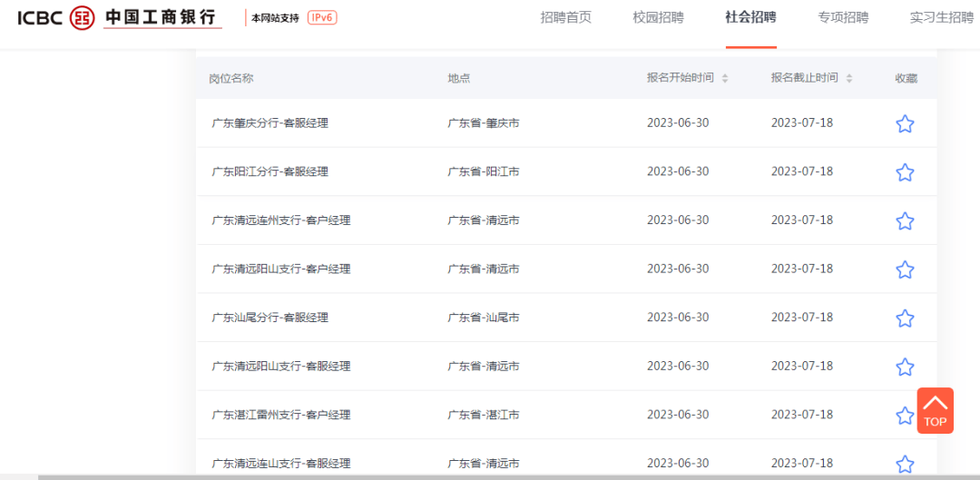This screenshot has width=980, height=480.
Task: Click the horizontal scrollbar at bottom
Action: point(454,476)
